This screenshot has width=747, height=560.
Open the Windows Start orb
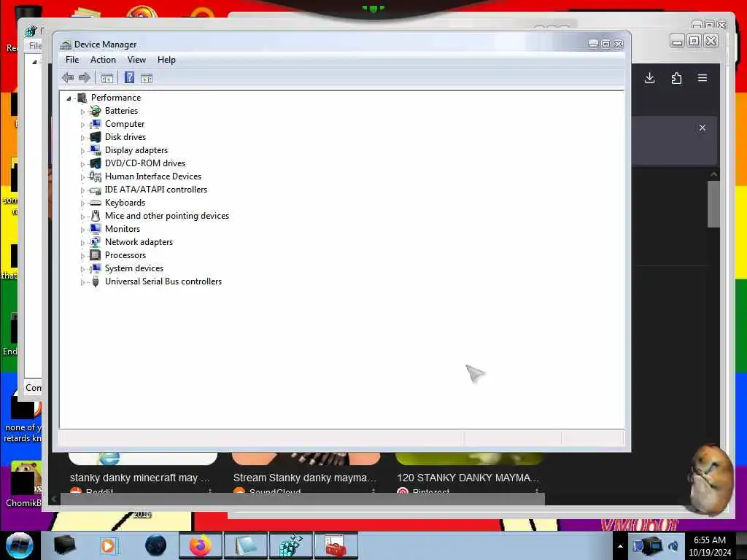(x=20, y=545)
